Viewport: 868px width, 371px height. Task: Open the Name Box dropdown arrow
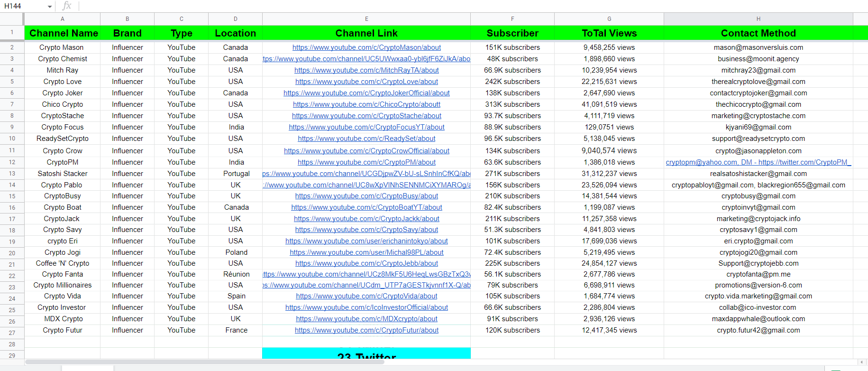point(50,7)
